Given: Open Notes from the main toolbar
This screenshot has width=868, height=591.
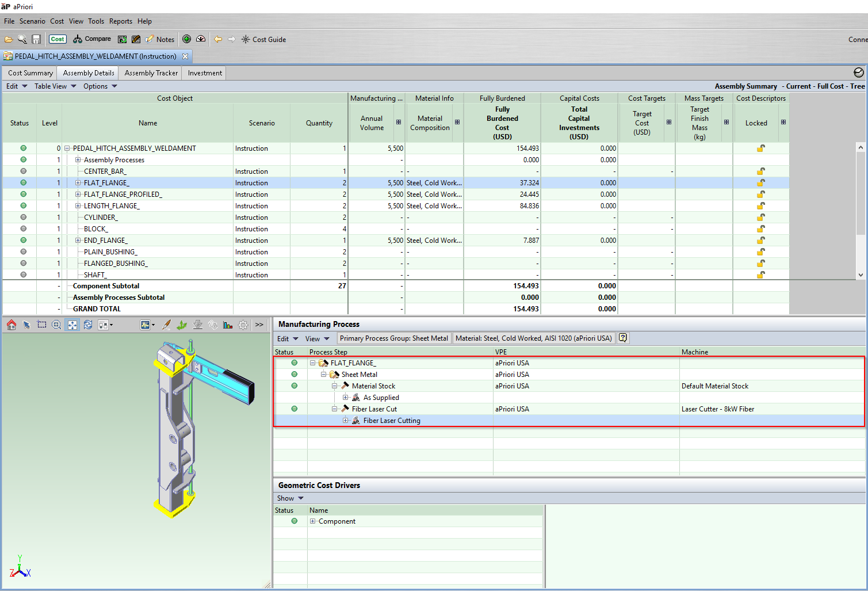Looking at the screenshot, I should (x=160, y=39).
